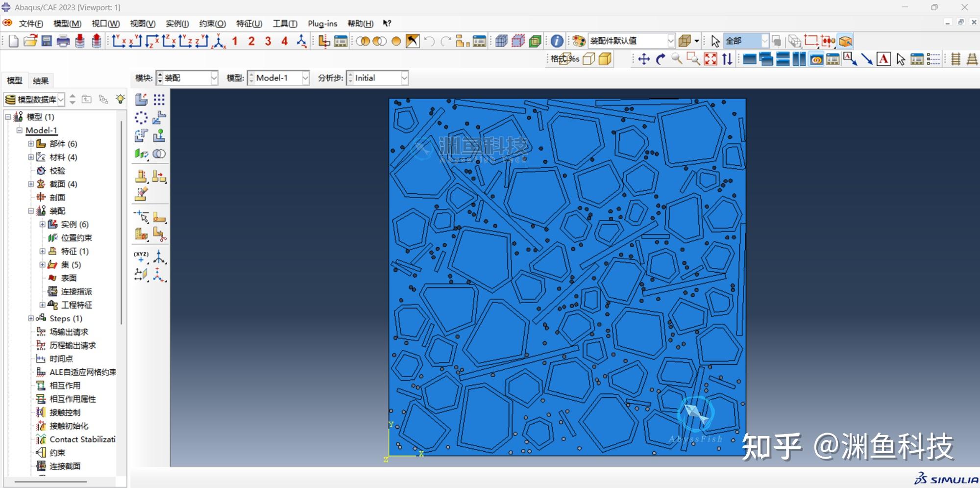Toggle the lightbulb icon in model tree
Viewport: 980px width, 488px height.
[120, 100]
